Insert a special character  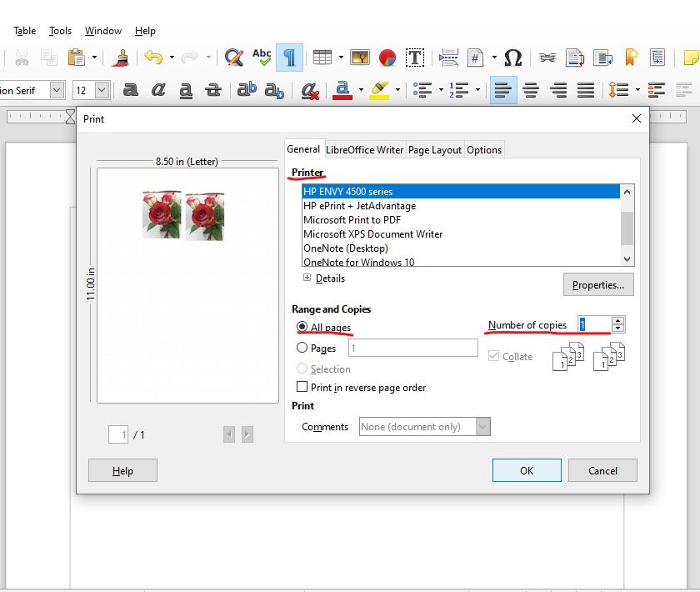pyautogui.click(x=512, y=58)
